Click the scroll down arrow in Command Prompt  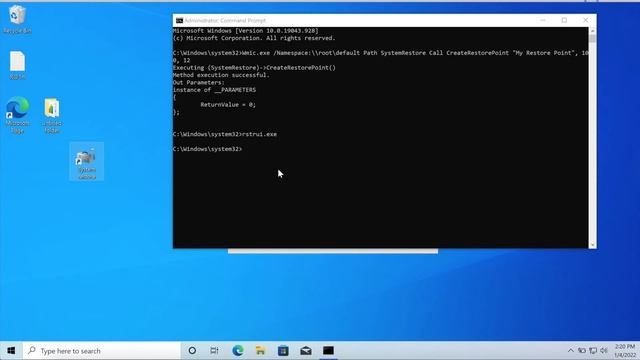click(x=592, y=245)
